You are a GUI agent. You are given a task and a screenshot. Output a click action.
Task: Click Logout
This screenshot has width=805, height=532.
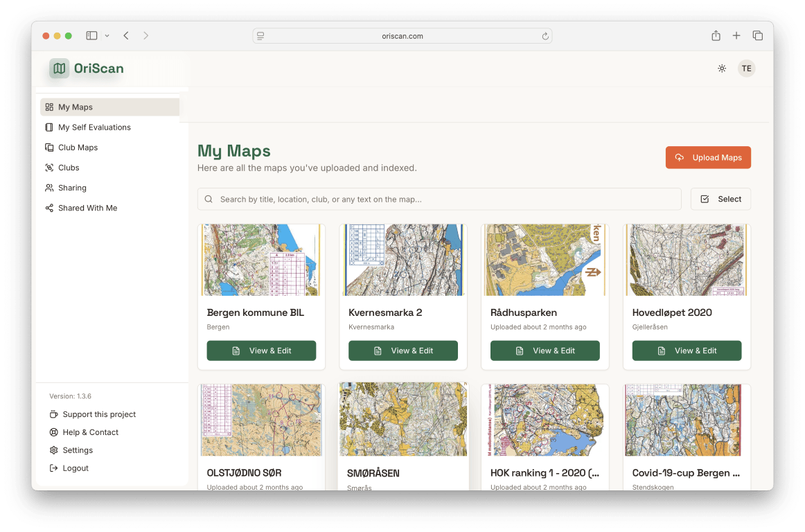click(69, 468)
